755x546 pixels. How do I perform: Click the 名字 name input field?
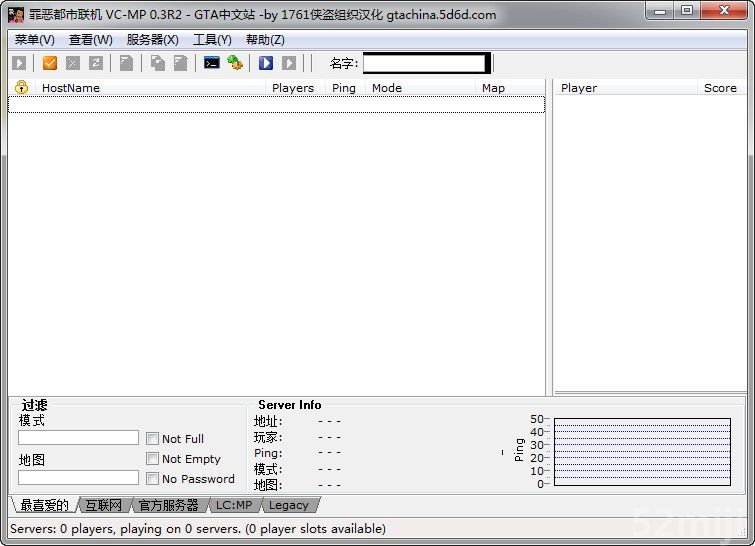(424, 63)
